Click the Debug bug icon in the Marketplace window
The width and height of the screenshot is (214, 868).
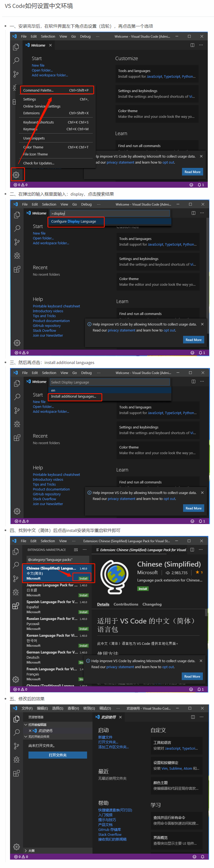pyautogui.click(x=16, y=592)
